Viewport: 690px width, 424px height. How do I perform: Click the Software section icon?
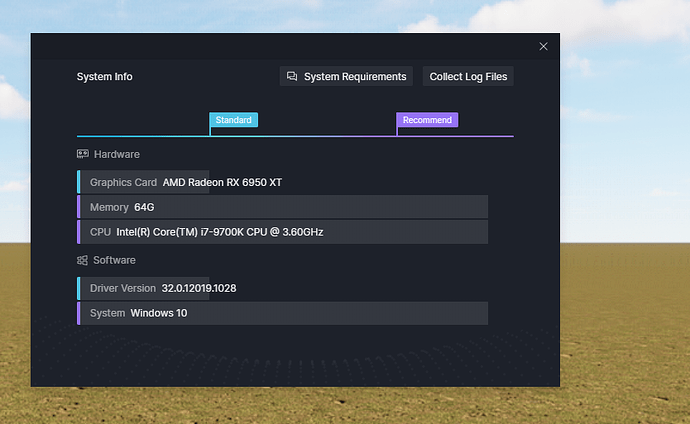[82, 260]
